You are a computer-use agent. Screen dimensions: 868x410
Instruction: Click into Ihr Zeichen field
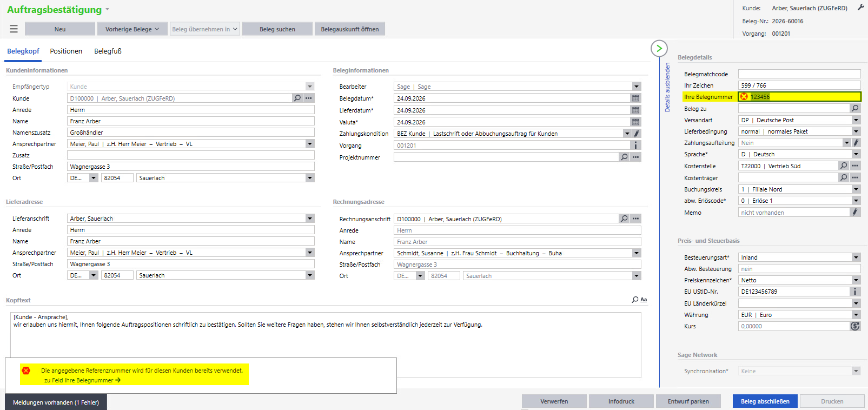(x=799, y=85)
